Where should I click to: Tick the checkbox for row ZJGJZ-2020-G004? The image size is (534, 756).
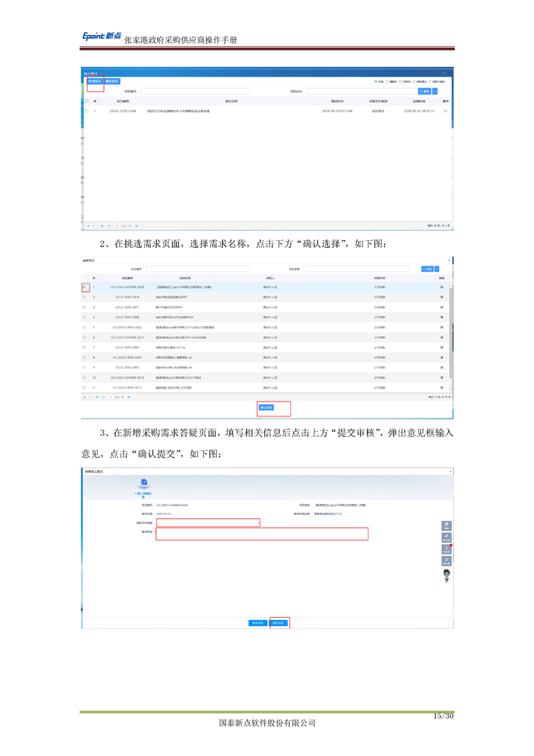pyautogui.click(x=86, y=111)
